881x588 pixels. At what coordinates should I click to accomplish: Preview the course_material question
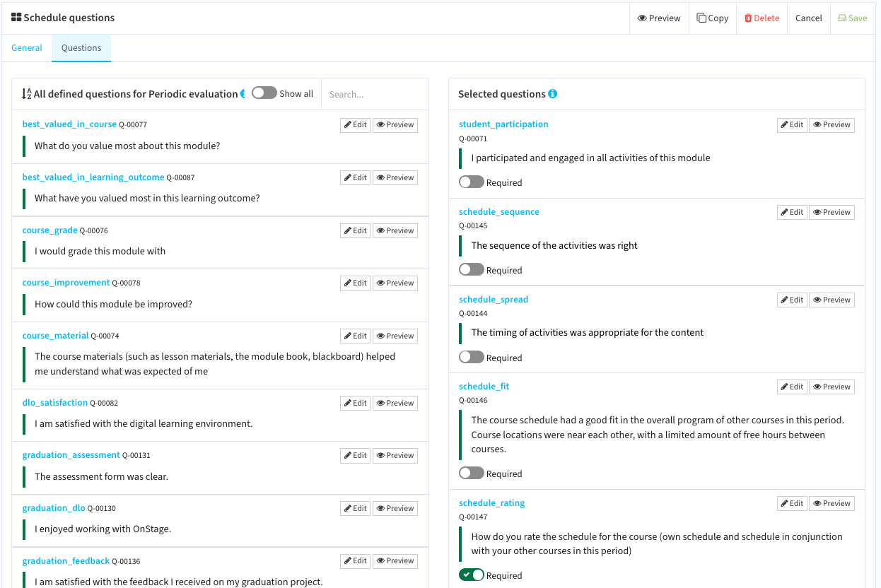click(x=395, y=336)
